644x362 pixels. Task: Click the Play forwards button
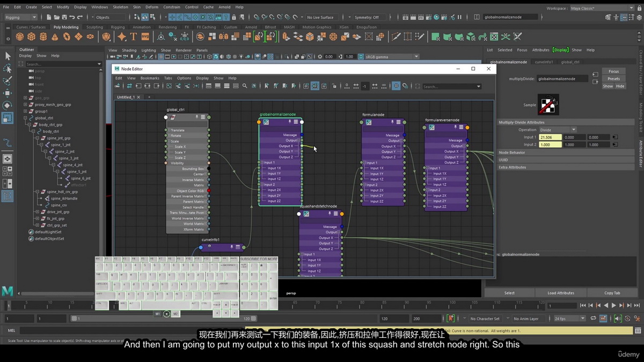[x=614, y=305]
